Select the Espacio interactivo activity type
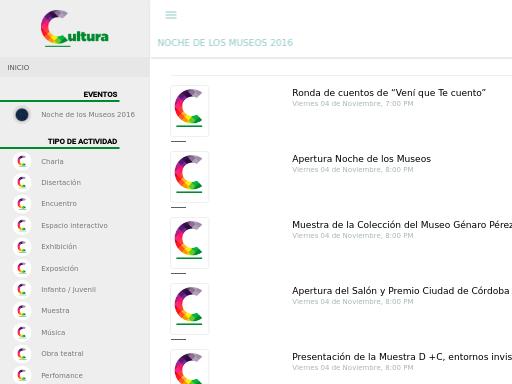This screenshot has width=512, height=384. [74, 226]
